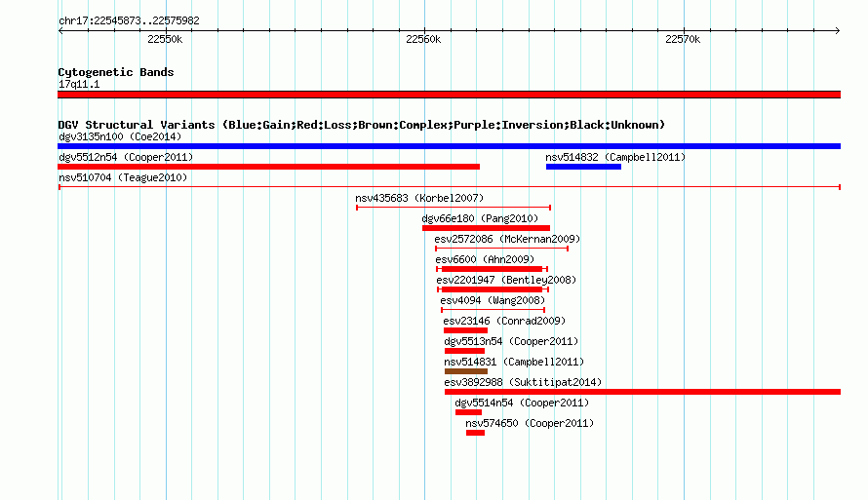
Task: Select the red dgv5514n54 loss bar
Action: point(468,412)
